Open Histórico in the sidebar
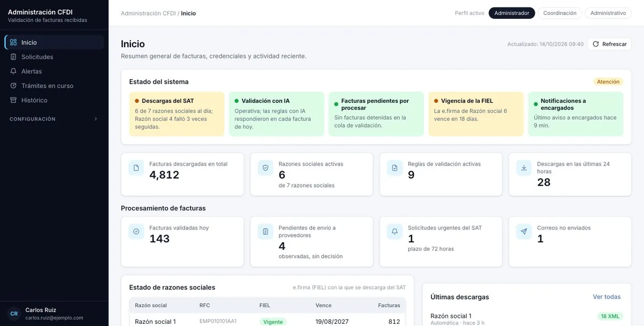The image size is (644, 326). pyautogui.click(x=54, y=100)
